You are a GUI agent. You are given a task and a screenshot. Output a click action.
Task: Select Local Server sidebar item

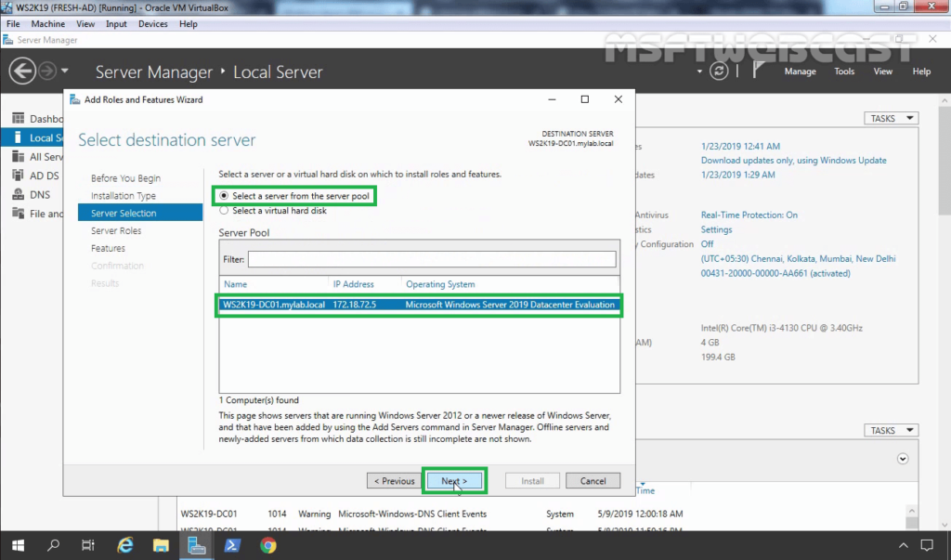pos(33,137)
